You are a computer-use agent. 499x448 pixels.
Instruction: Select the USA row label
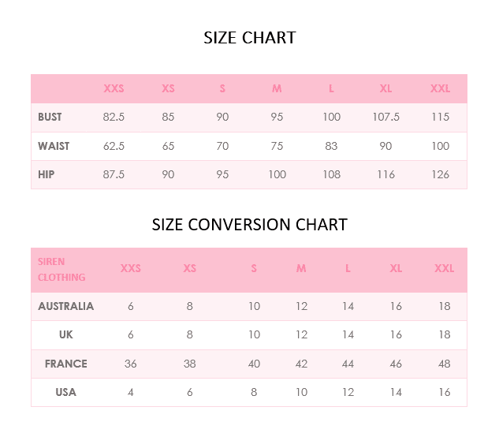66,392
